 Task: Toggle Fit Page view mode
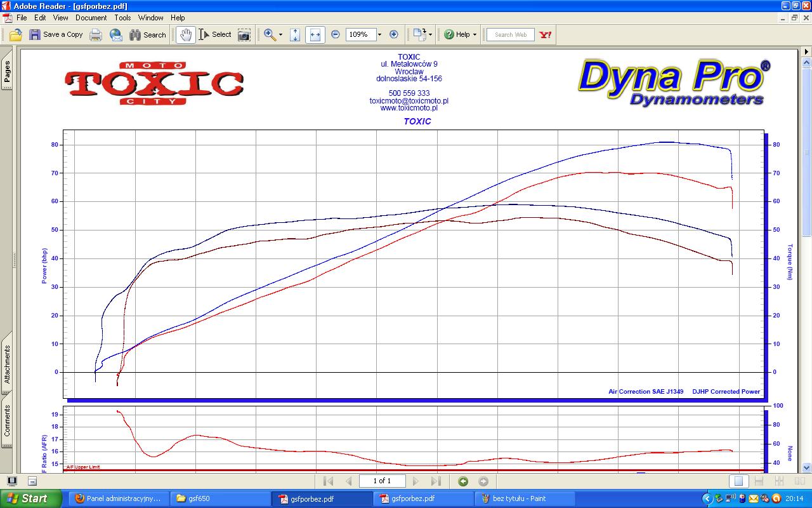(295, 35)
